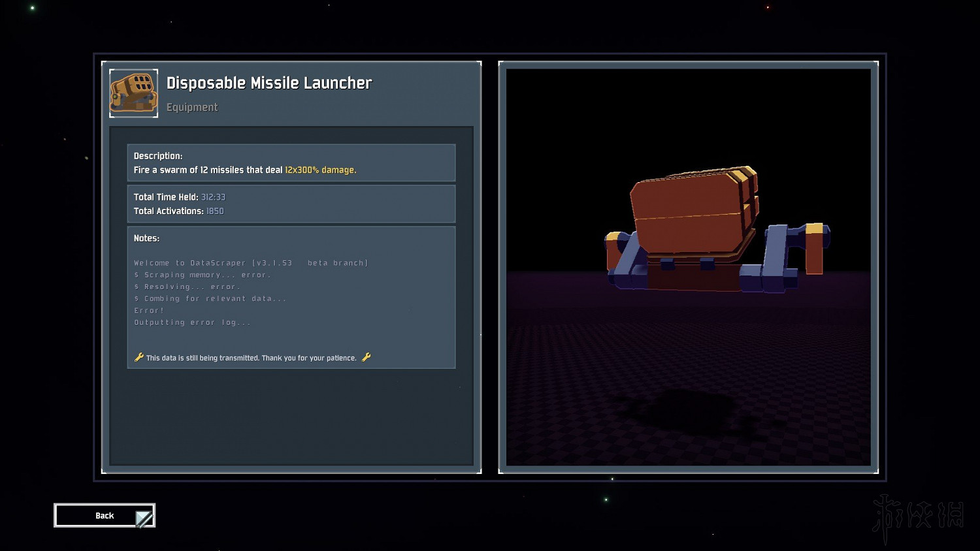Screen dimensions: 980x551
Task: Click the "Notes:" heading
Action: click(x=146, y=238)
